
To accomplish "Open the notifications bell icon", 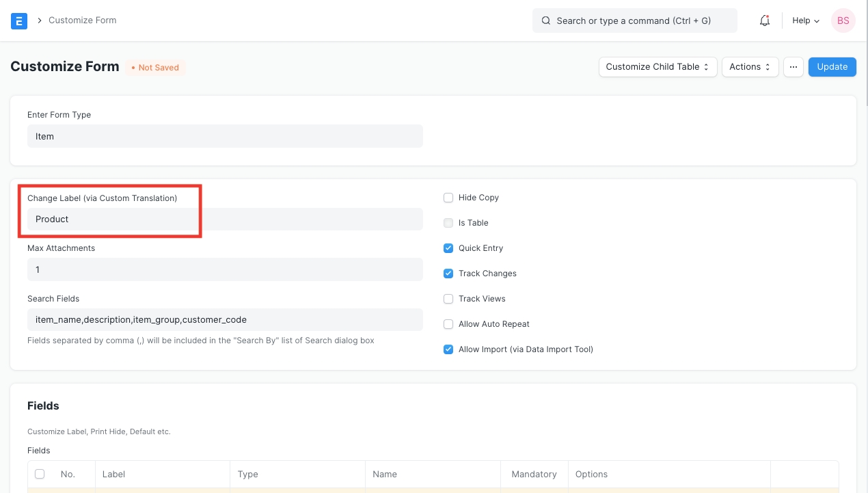I will click(x=765, y=21).
